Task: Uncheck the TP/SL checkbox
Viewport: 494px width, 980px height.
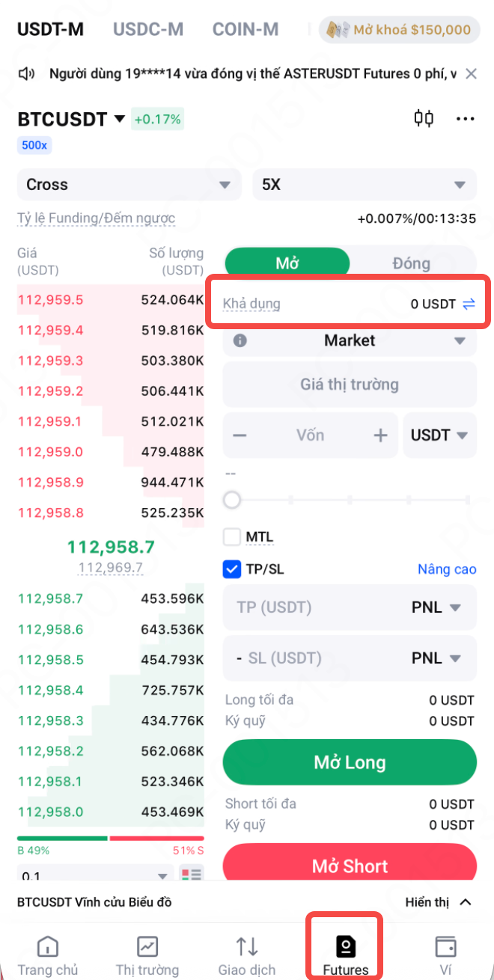Action: (x=232, y=569)
